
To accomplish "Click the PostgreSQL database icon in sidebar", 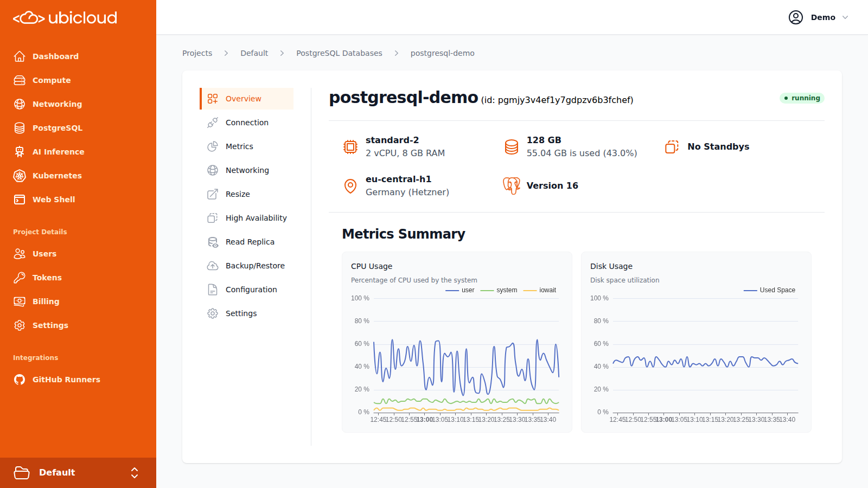I will pos(20,128).
